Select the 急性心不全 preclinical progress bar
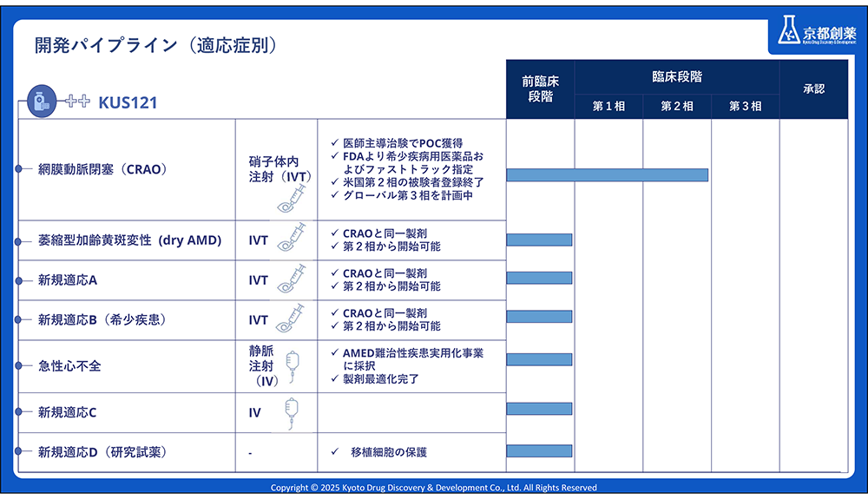The height and width of the screenshot is (499, 868). tap(539, 359)
